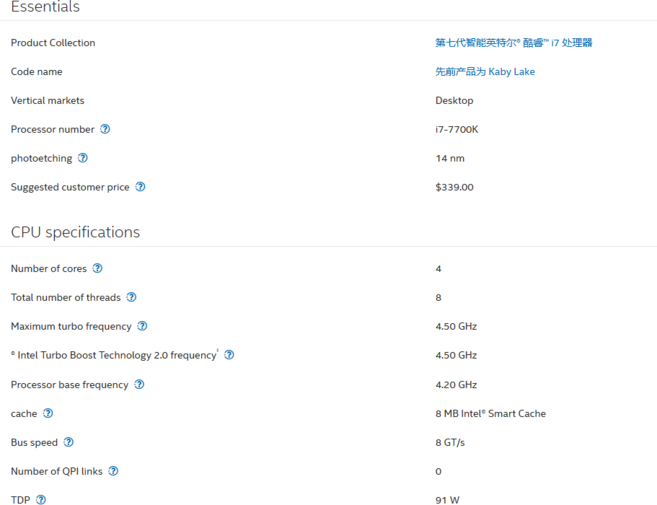Click the photoetching help icon
657x505 pixels.
coord(83,158)
